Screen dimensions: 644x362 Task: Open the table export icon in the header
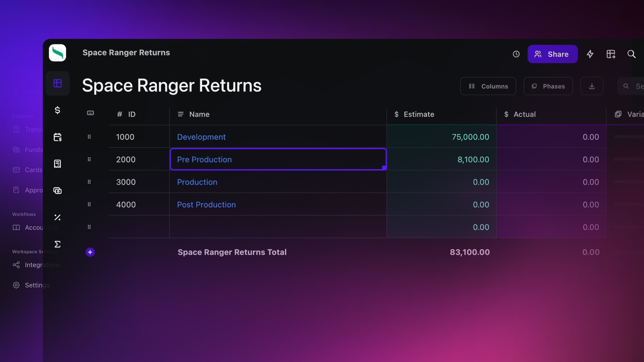611,54
